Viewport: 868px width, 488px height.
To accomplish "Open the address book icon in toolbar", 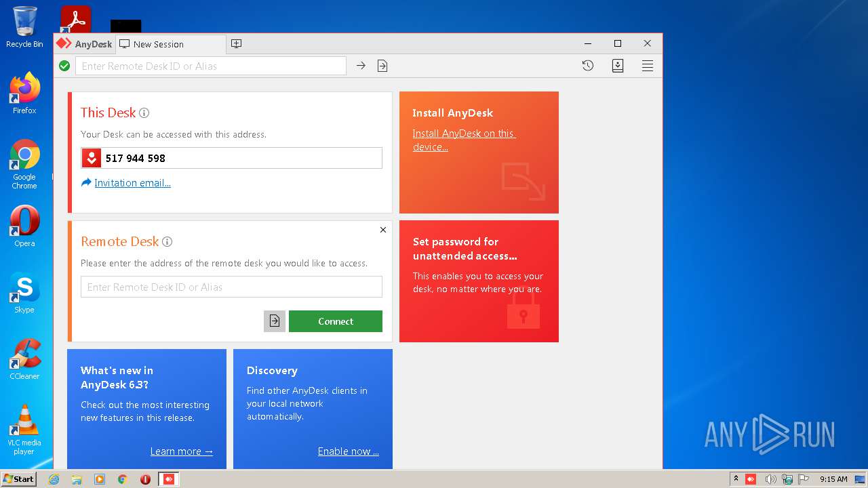I will click(618, 66).
